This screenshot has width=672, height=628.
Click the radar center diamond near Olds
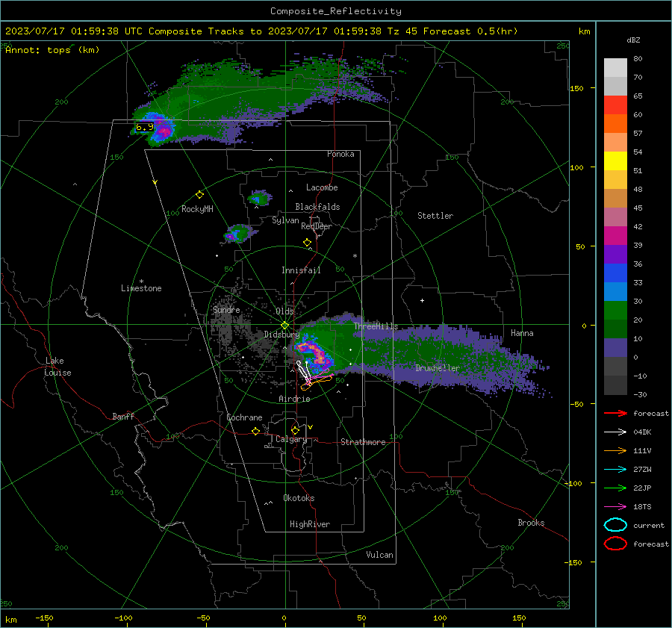pyautogui.click(x=284, y=325)
